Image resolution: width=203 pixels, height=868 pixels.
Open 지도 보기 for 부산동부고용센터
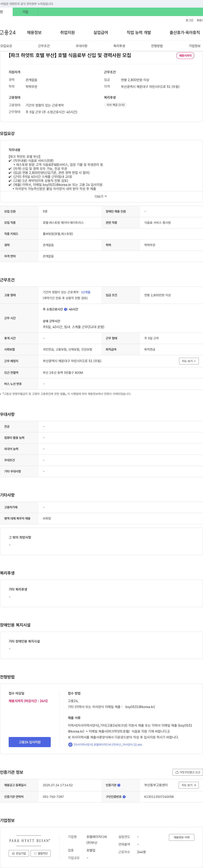point(188,785)
